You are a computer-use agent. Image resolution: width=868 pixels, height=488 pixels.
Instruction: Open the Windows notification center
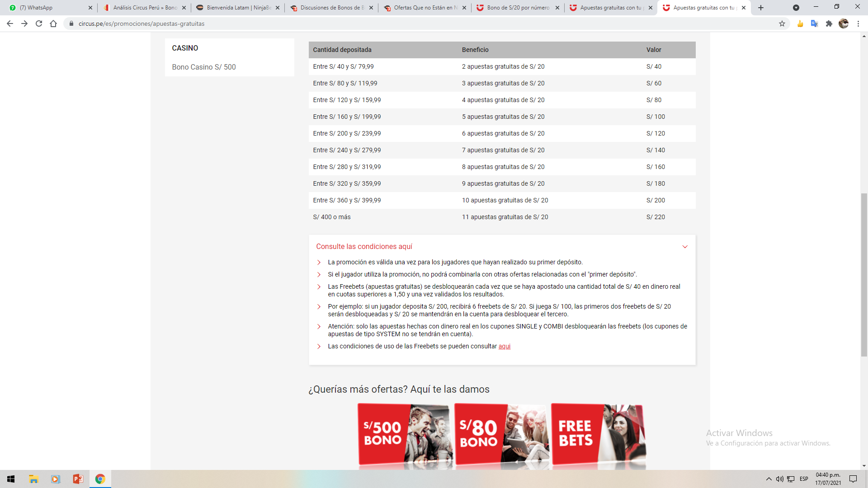coord(853,479)
